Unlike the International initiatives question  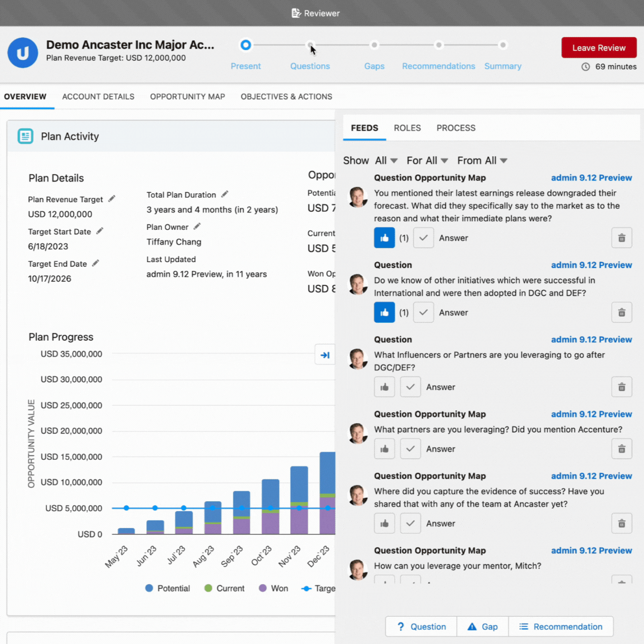[384, 313]
